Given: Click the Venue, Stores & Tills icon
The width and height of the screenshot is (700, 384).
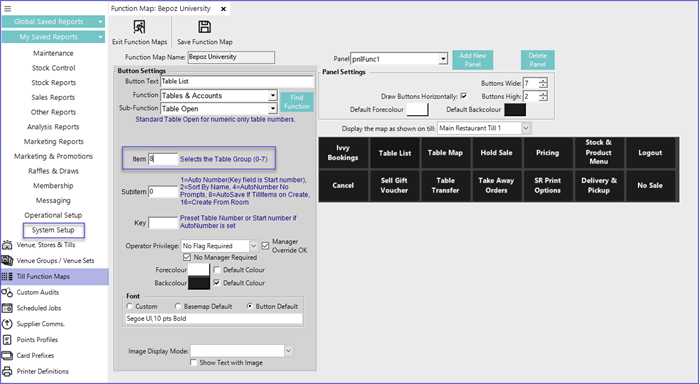Looking at the screenshot, I should point(7,245).
